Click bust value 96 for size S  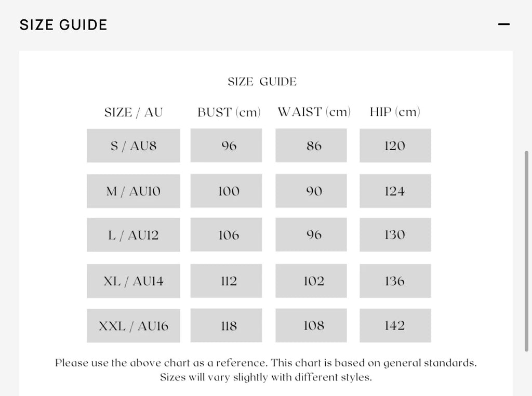coord(226,146)
